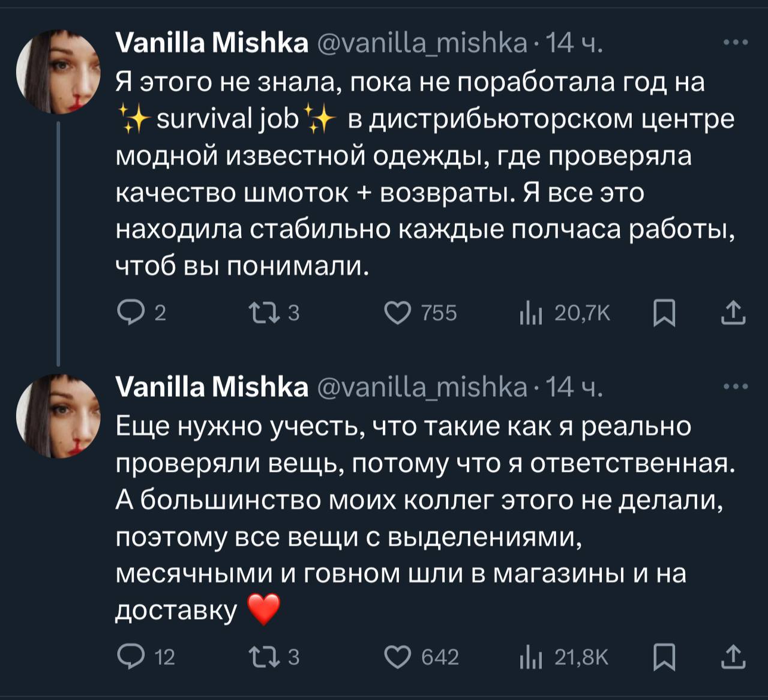Viewport: 768px width, 700px height.
Task: Reply to the second tweet with 12 replies
Action: pyautogui.click(x=128, y=657)
